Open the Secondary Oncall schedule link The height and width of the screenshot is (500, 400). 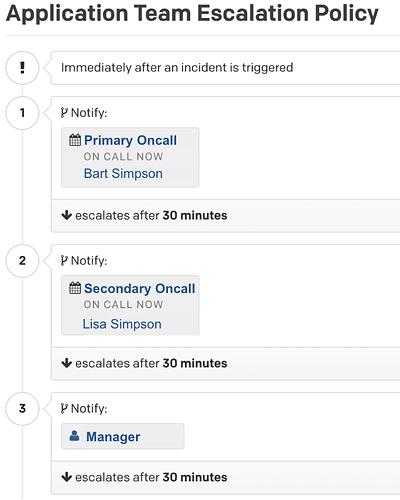coord(140,288)
